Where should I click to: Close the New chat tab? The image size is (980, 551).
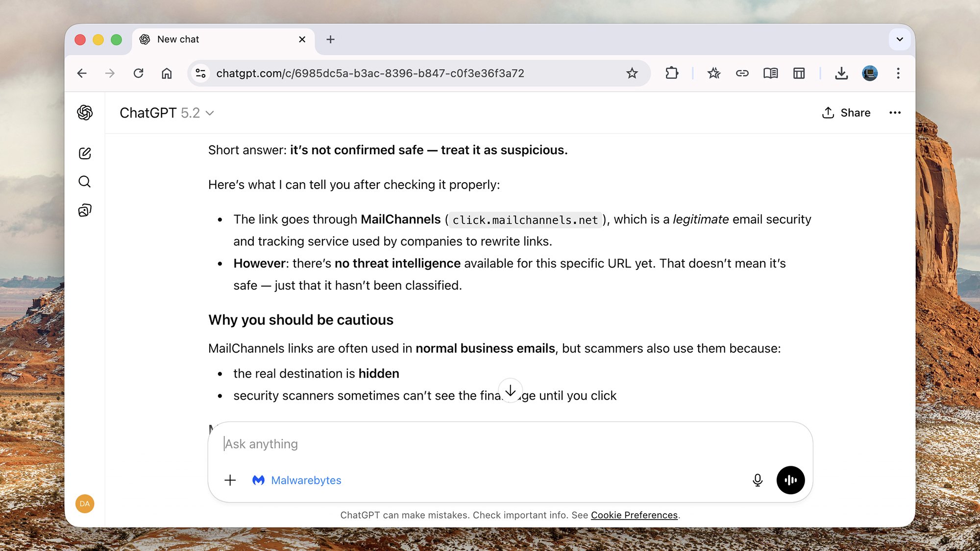302,39
